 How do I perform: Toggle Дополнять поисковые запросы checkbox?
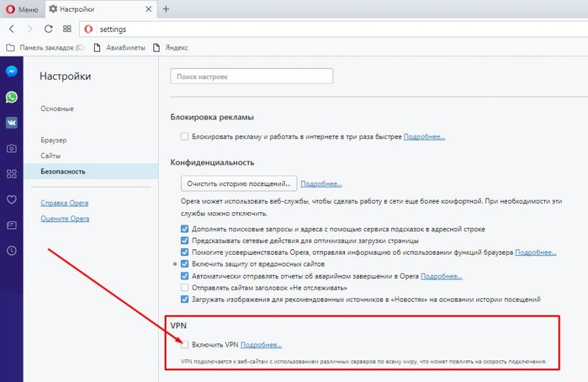point(184,229)
